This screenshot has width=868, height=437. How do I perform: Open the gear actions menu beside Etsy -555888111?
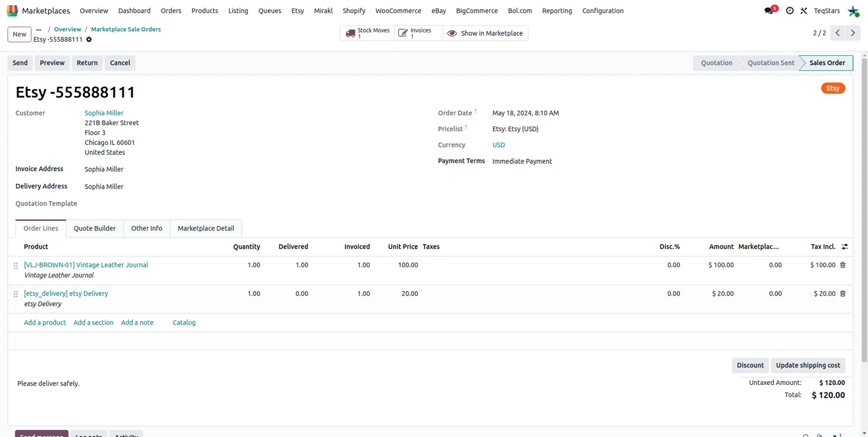coord(89,40)
